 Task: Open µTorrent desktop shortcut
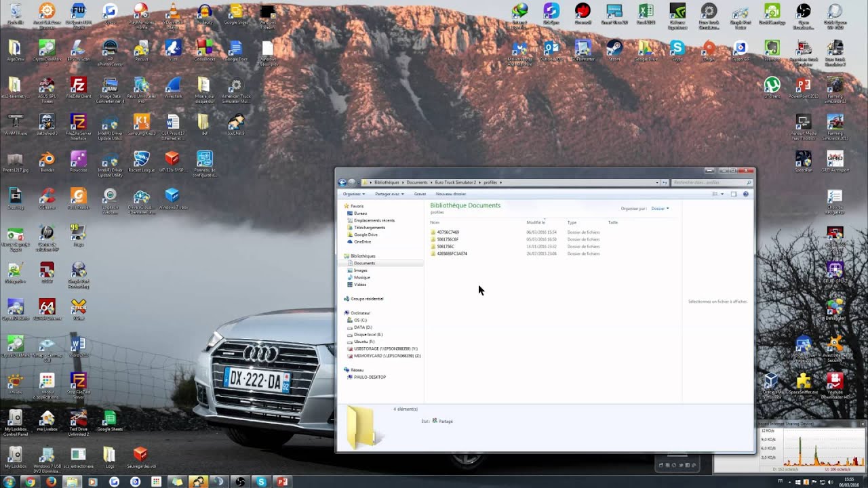pyautogui.click(x=772, y=87)
